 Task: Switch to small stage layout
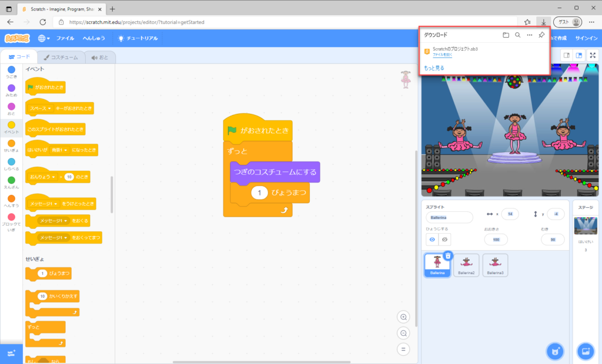(x=566, y=55)
